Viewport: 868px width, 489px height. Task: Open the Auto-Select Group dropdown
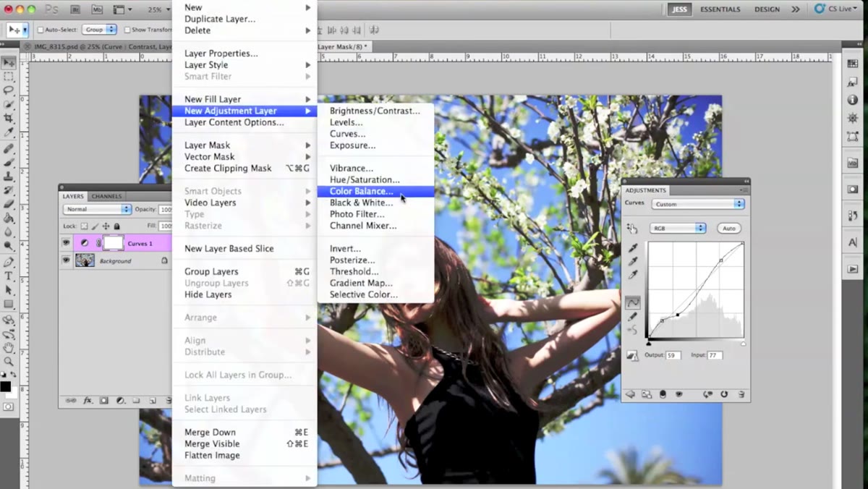[x=100, y=30]
